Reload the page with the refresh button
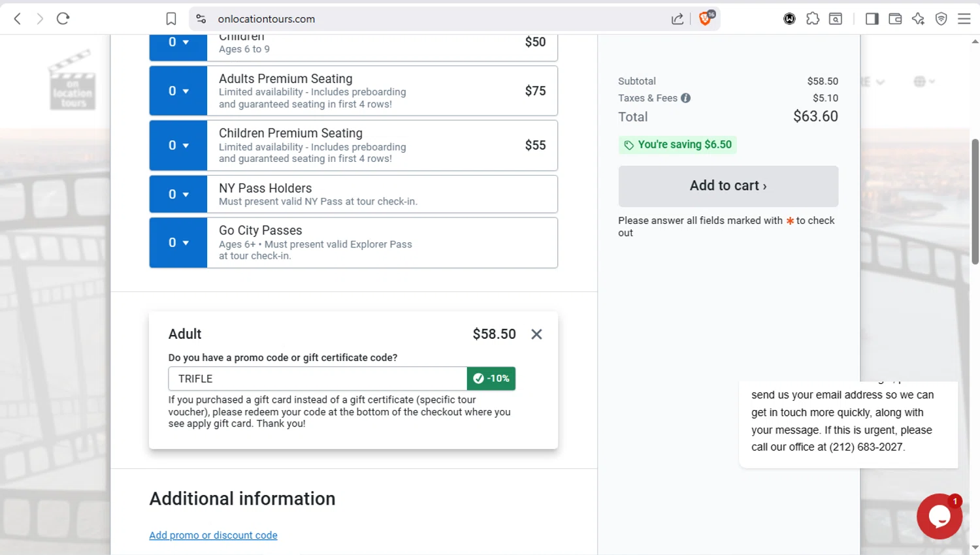Screen dimensions: 980x555 tap(63, 19)
